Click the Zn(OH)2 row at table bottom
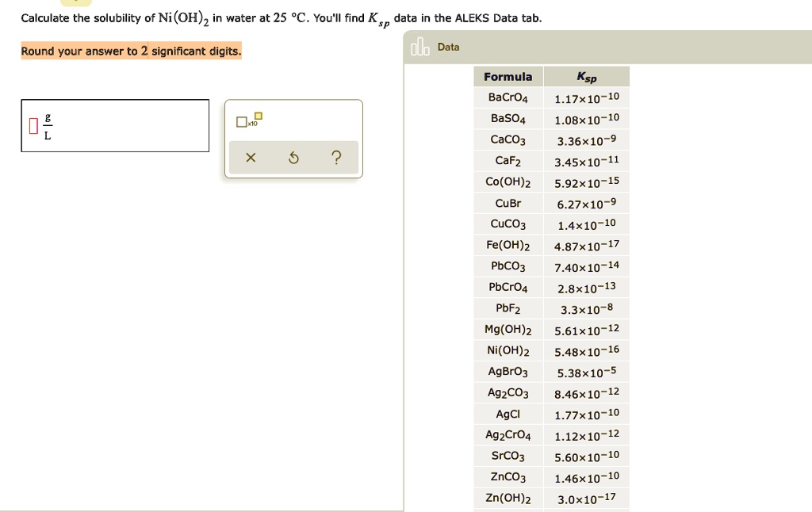The height and width of the screenshot is (512, 812). tap(507, 498)
